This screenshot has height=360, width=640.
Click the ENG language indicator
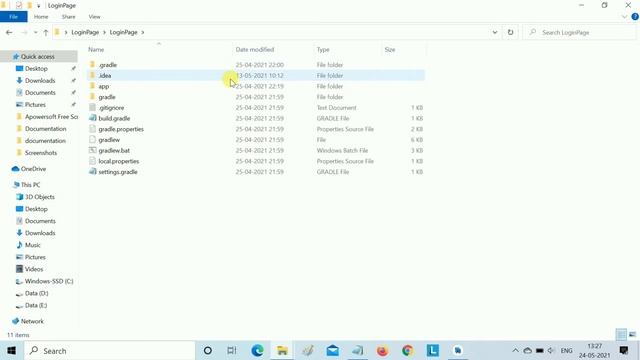tap(566, 351)
